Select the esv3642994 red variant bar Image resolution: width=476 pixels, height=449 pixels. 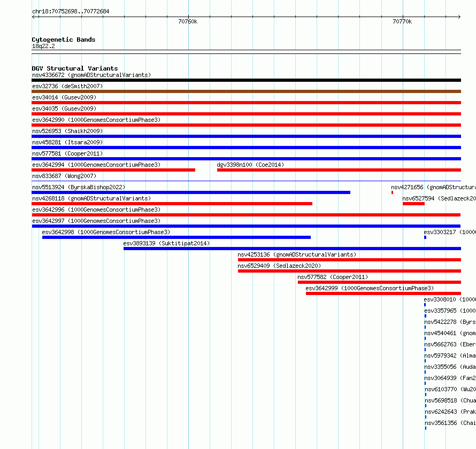(x=113, y=170)
